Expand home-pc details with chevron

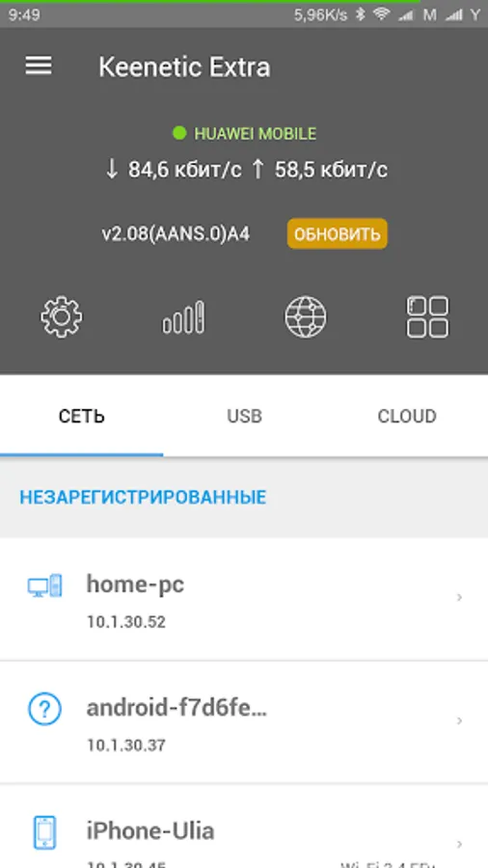[x=459, y=597]
